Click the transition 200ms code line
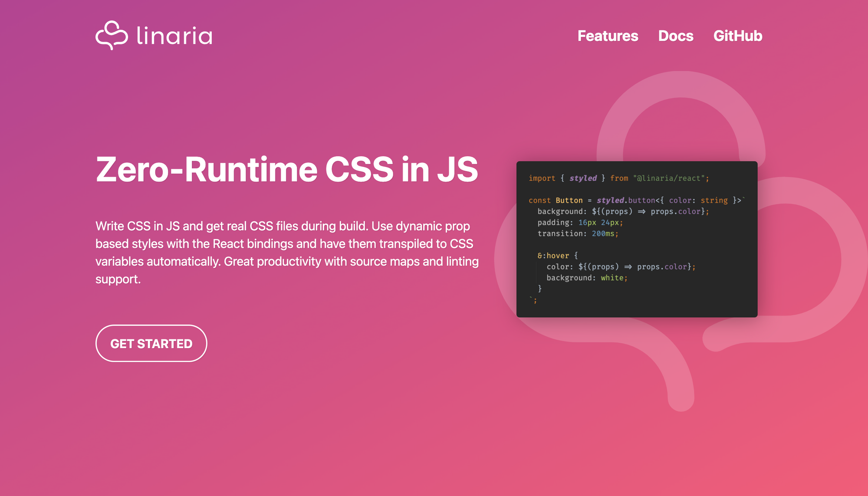The image size is (868, 496). (578, 233)
